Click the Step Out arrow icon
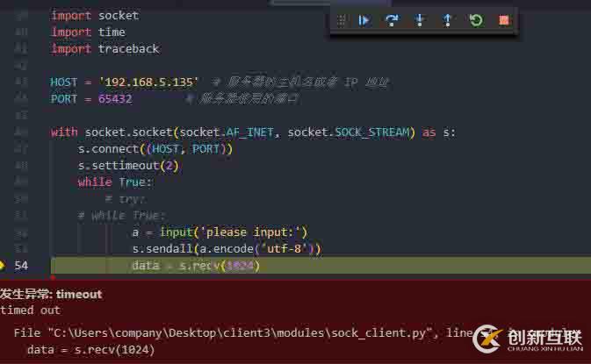591x364 pixels. pyautogui.click(x=447, y=20)
